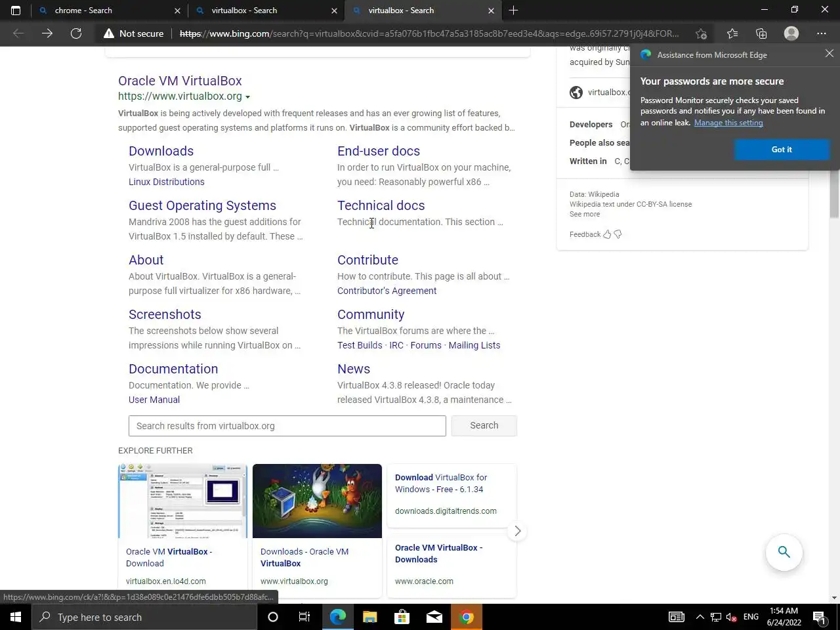The height and width of the screenshot is (630, 840).
Task: Click the Got it button
Action: [781, 150]
